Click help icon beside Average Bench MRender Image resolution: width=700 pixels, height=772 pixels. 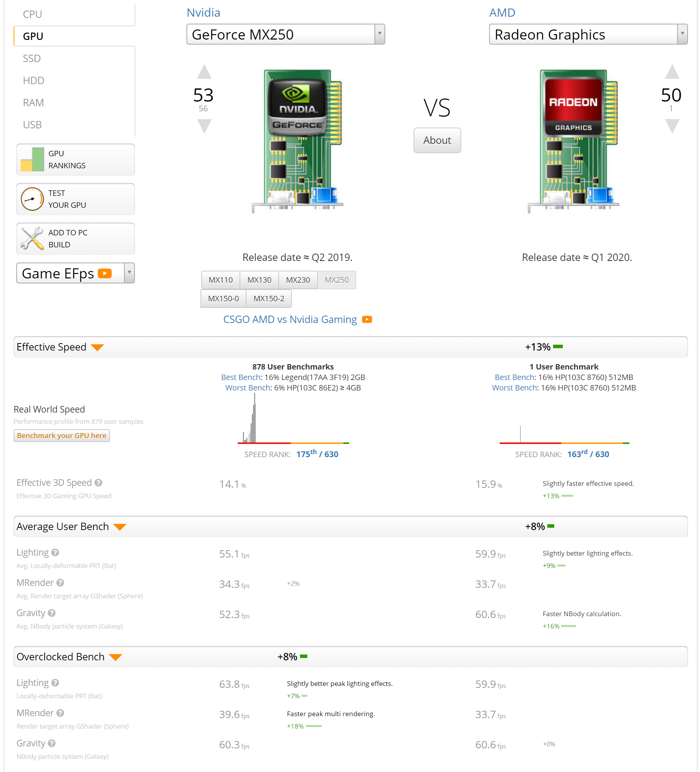60,583
